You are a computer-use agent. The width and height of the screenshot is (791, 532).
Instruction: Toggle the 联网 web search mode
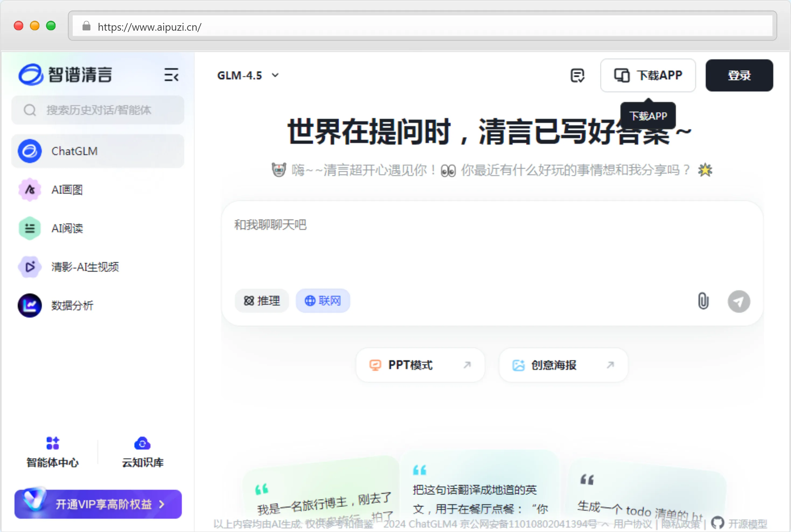tap(323, 301)
